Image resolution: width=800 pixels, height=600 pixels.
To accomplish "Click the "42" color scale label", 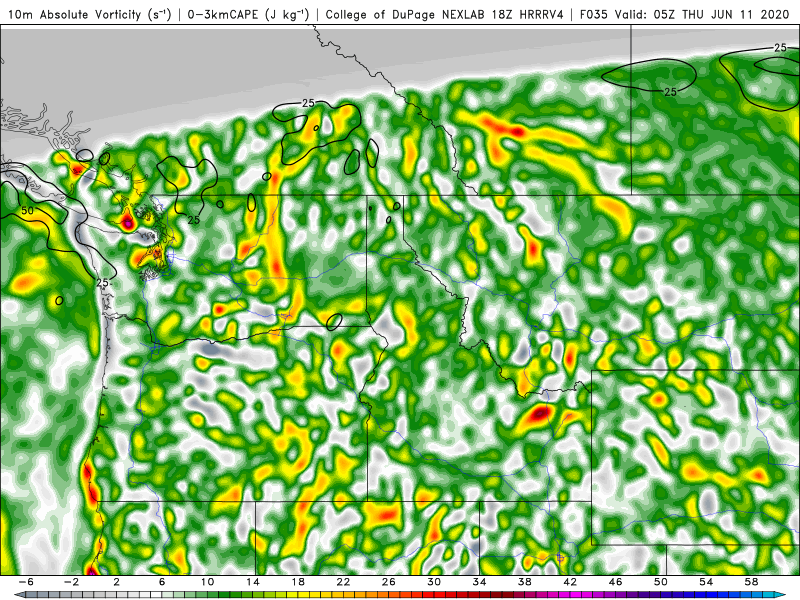I will [570, 582].
